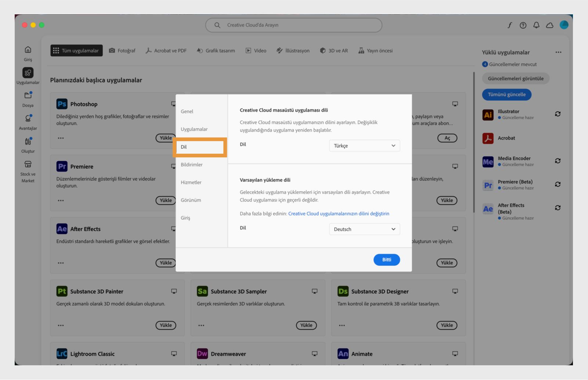The image size is (588, 380).
Task: Click Yükle on Substance 3D Painter
Action: [166, 325]
